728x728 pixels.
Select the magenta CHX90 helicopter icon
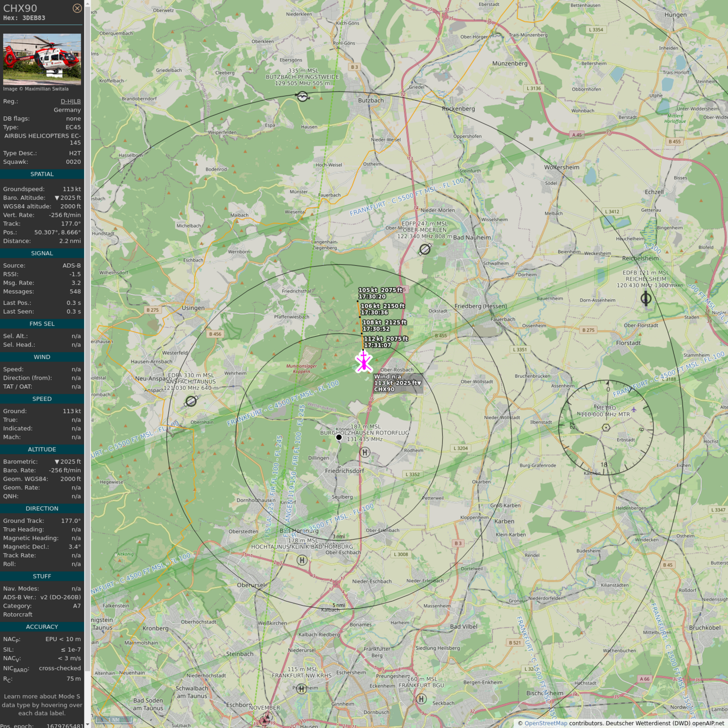[363, 362]
